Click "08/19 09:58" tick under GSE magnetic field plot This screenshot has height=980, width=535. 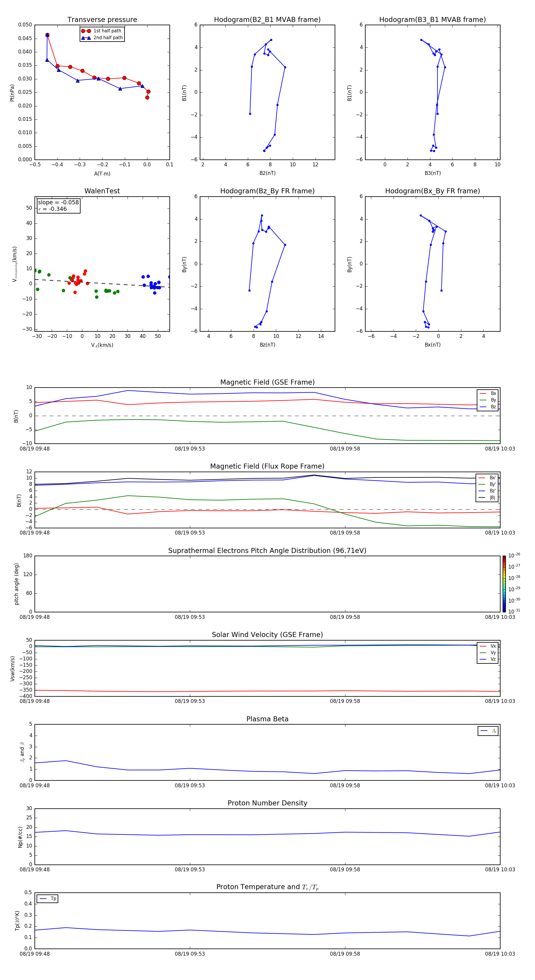click(x=345, y=449)
